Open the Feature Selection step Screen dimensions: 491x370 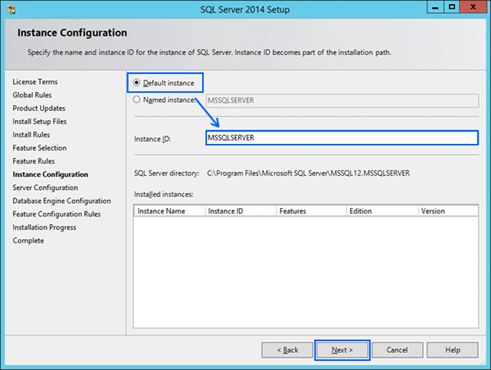(40, 148)
